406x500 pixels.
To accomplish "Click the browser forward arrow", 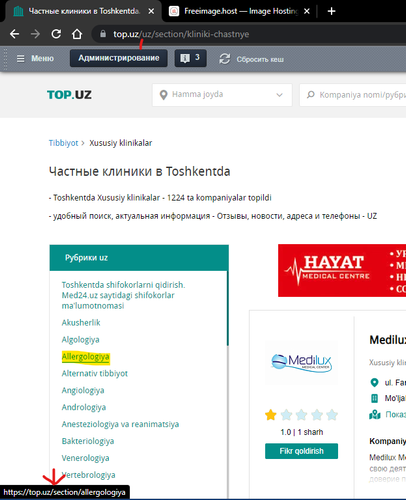I will click(35, 34).
